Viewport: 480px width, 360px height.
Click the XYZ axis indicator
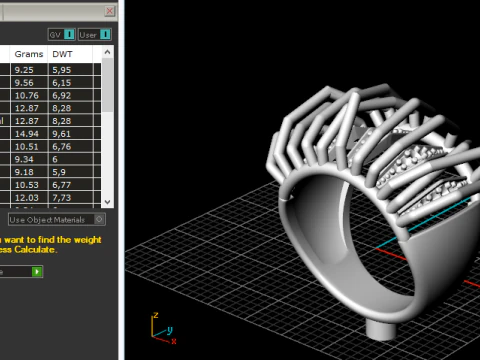click(x=163, y=328)
